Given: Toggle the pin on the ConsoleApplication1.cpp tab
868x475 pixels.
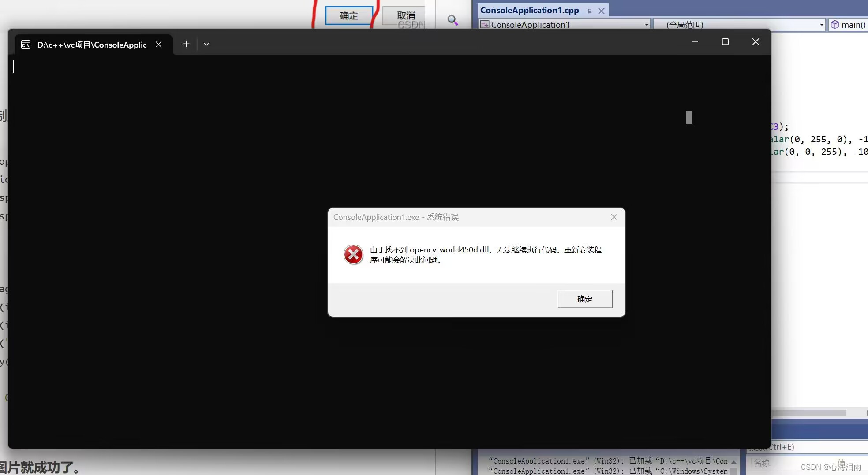Looking at the screenshot, I should point(589,11).
